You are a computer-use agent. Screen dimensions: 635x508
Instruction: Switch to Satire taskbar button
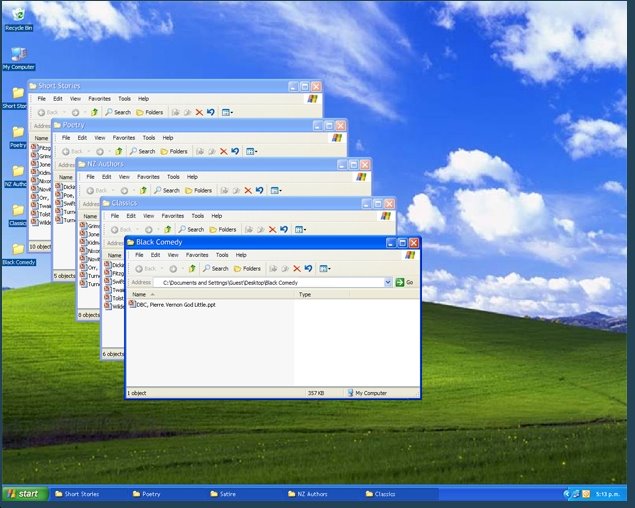click(x=246, y=494)
